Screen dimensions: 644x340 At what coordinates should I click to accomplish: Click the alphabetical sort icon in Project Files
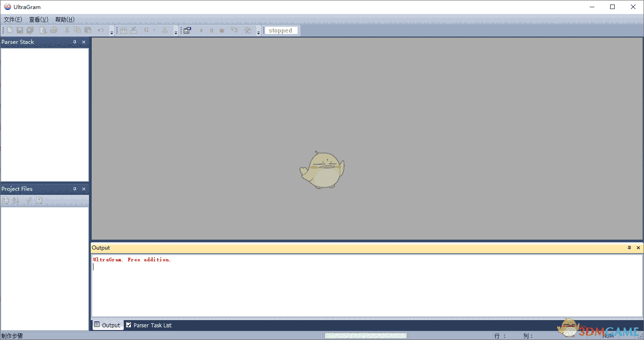pos(15,200)
